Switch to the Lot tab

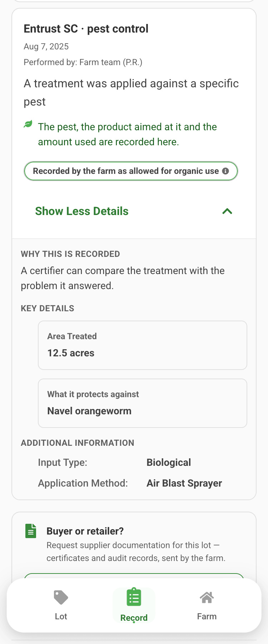coord(61,605)
